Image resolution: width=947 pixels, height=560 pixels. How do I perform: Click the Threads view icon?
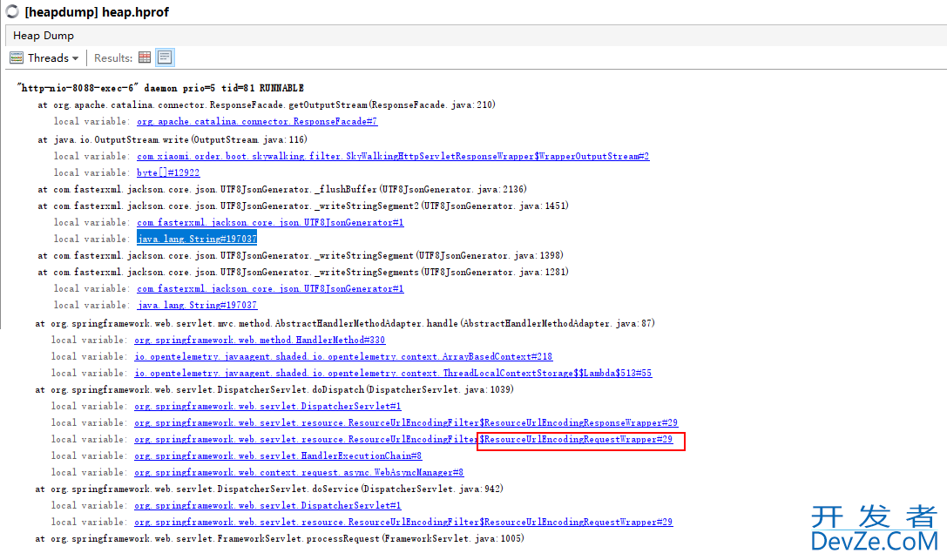17,58
